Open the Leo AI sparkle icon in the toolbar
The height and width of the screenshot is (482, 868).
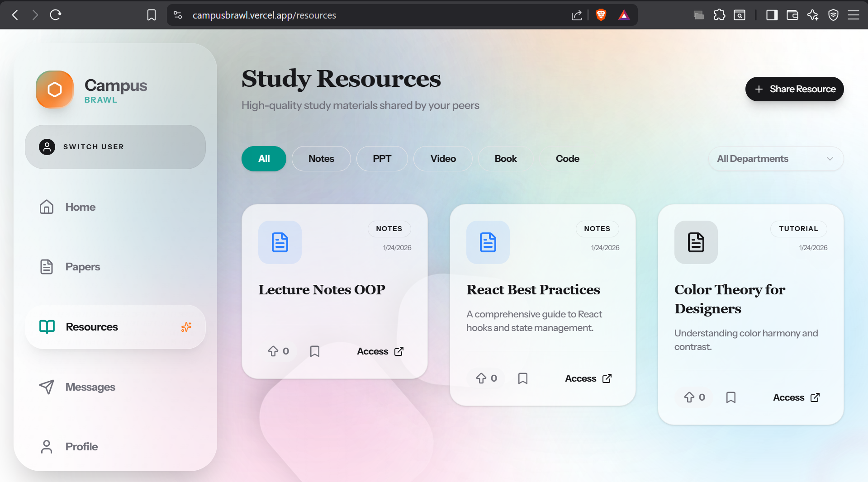tap(813, 15)
